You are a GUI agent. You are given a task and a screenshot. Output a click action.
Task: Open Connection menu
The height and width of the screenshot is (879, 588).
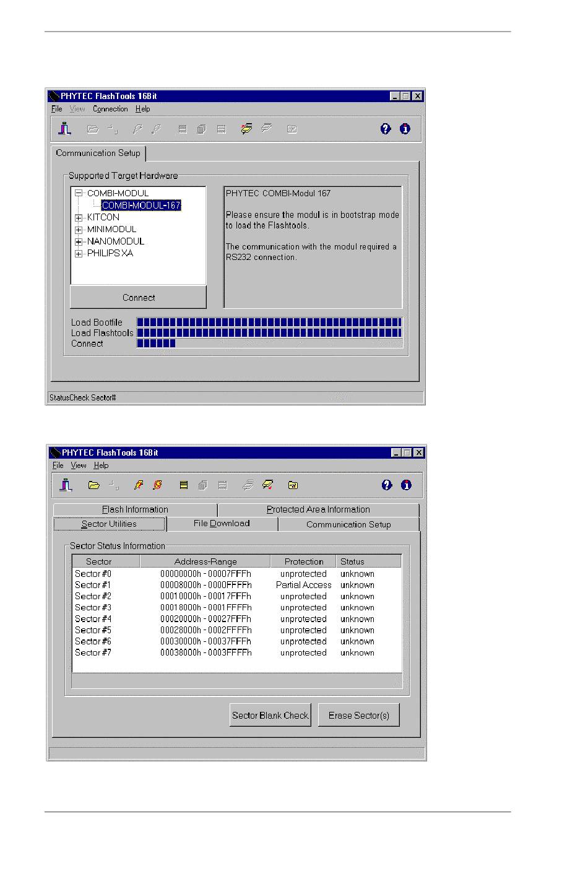point(110,109)
